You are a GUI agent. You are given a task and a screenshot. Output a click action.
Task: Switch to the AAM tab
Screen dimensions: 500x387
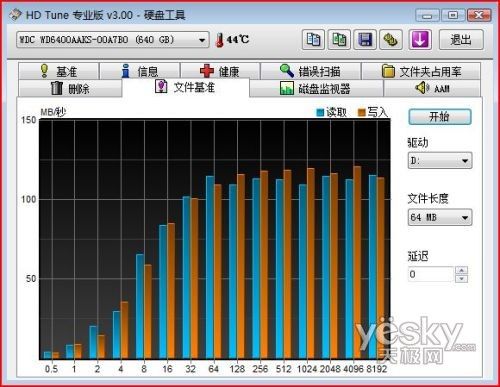[x=432, y=88]
